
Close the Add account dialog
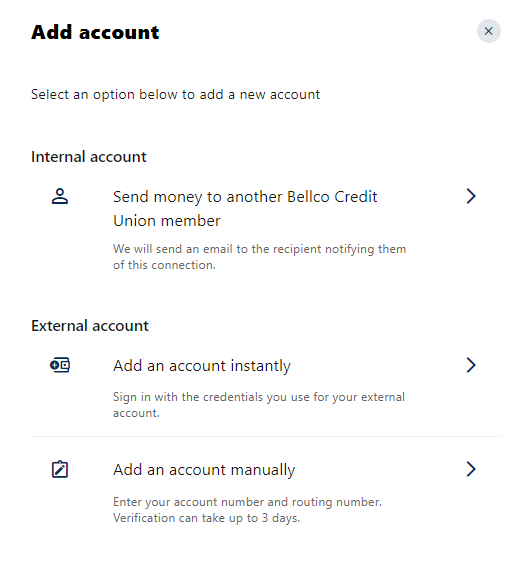coord(488,31)
